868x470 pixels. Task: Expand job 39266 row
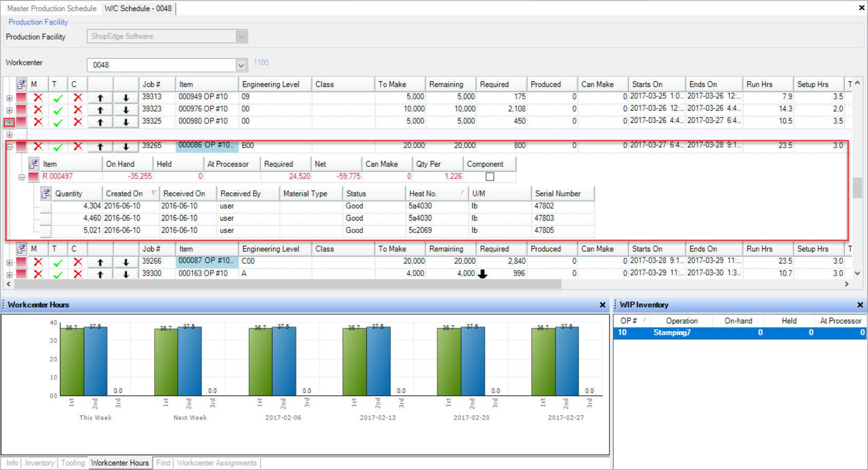click(x=9, y=262)
